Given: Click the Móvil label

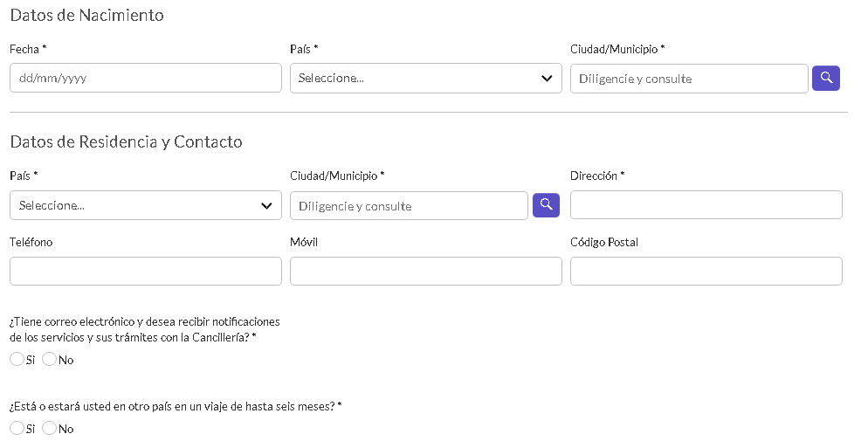Looking at the screenshot, I should pyautogui.click(x=304, y=242).
